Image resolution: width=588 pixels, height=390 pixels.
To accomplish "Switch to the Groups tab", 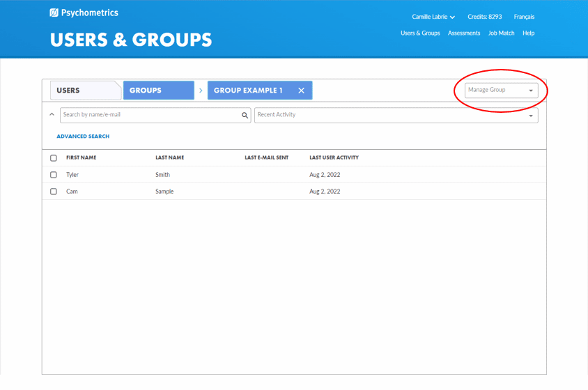I will point(159,91).
